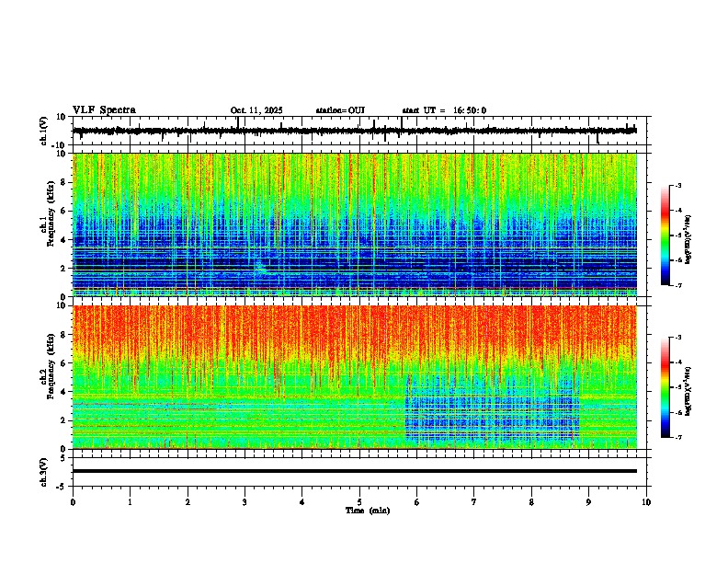The width and height of the screenshot is (728, 563).
Task: Click the red high-frequency band in ch.2 spectrogram
Action: pyautogui.click(x=355, y=332)
